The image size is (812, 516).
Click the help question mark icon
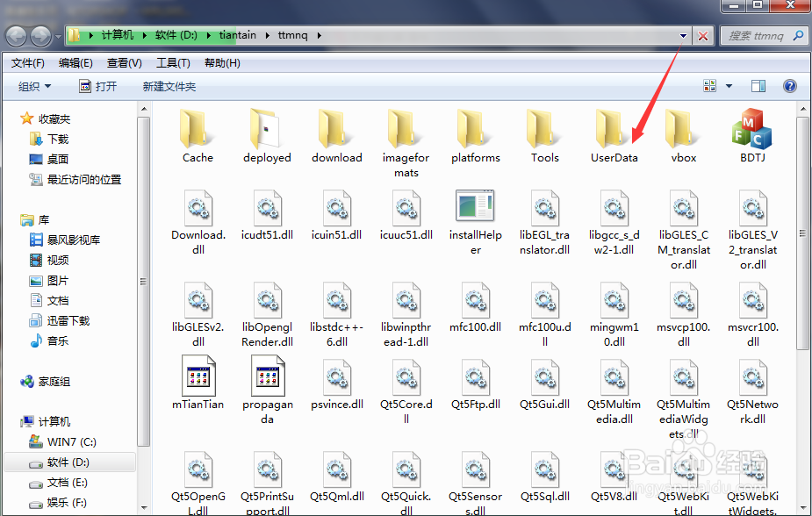tap(790, 86)
